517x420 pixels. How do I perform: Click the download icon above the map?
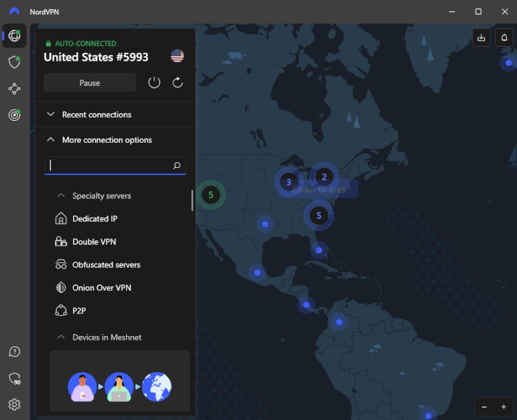(481, 37)
